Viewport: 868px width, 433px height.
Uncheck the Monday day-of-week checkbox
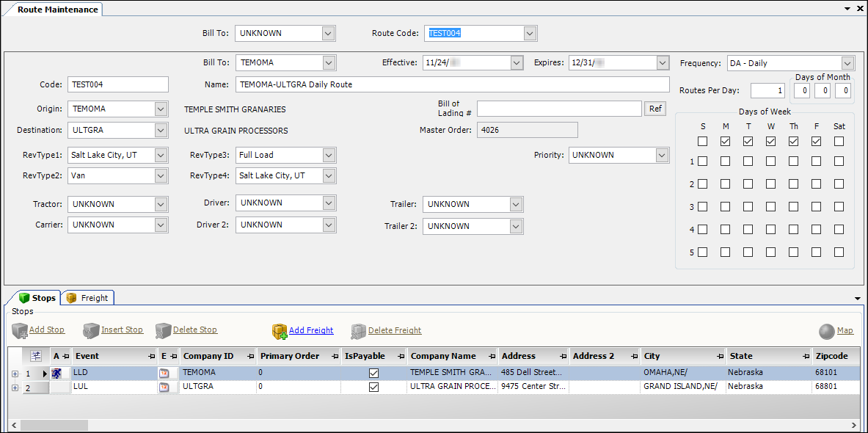point(726,142)
